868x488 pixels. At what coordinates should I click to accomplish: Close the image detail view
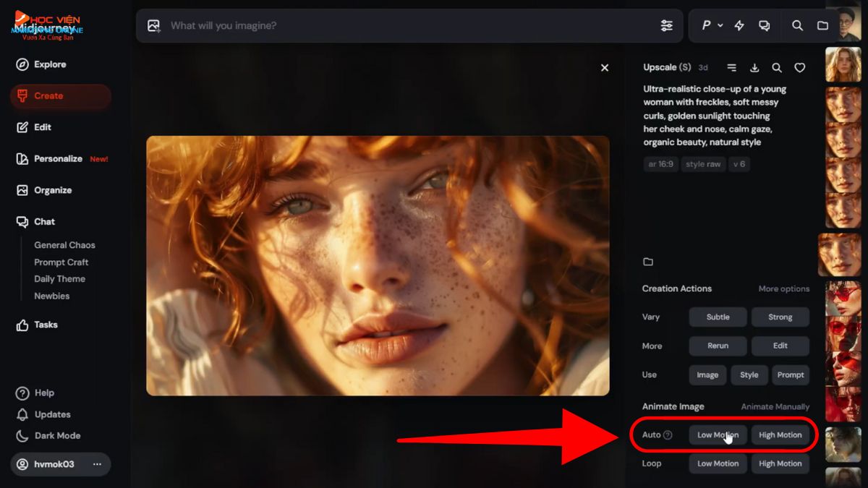[x=605, y=67]
